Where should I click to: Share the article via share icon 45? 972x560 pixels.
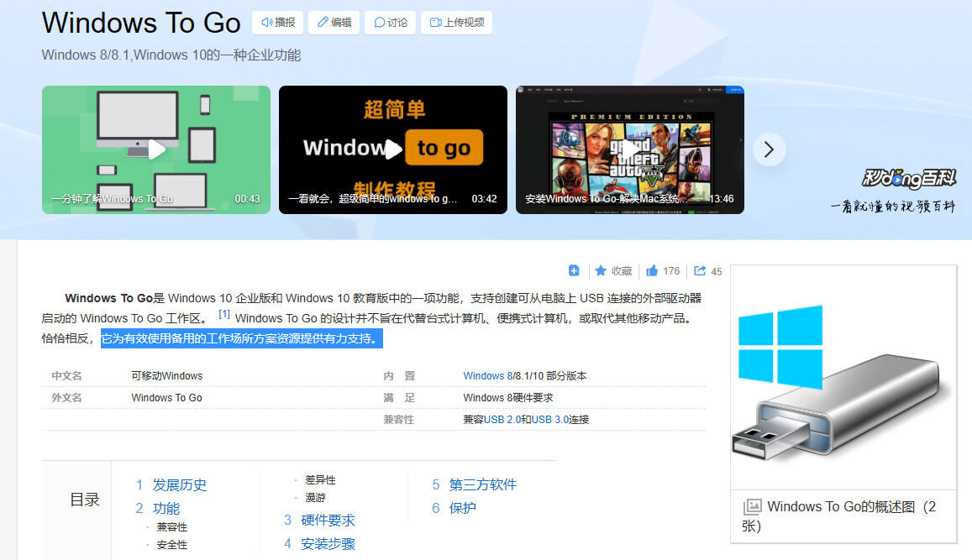(x=708, y=270)
